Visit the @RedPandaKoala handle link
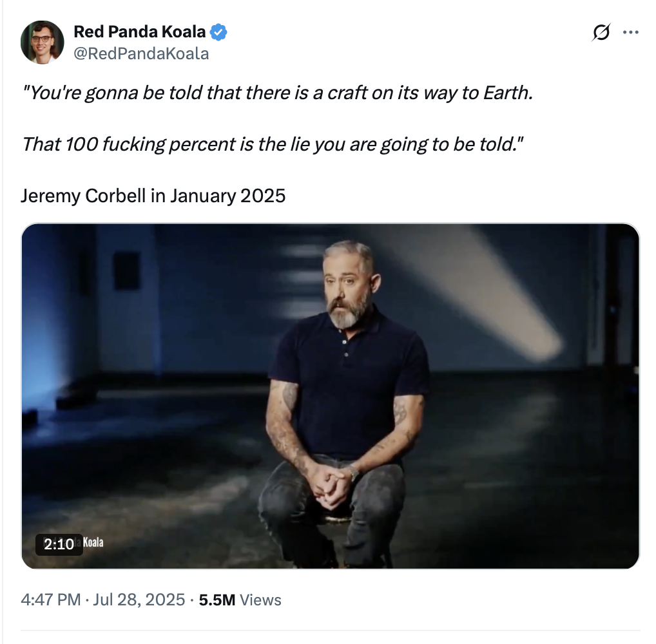The width and height of the screenshot is (656, 644). point(141,53)
